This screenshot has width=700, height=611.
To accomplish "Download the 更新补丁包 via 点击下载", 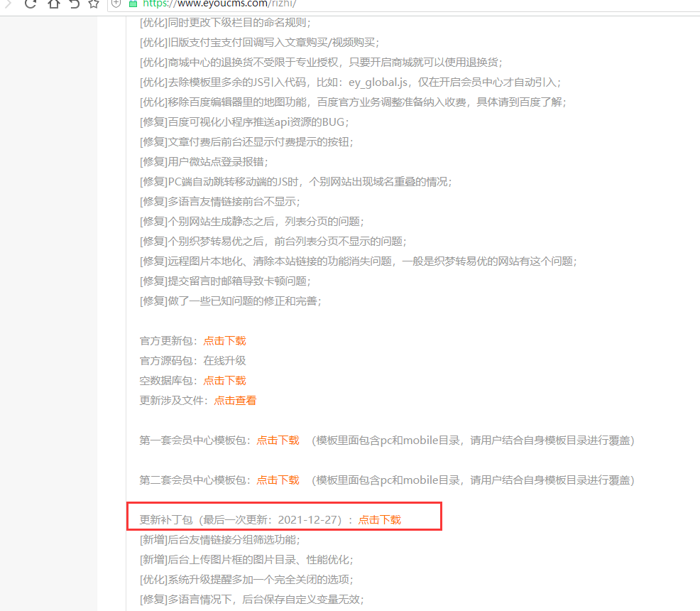I will 380,520.
